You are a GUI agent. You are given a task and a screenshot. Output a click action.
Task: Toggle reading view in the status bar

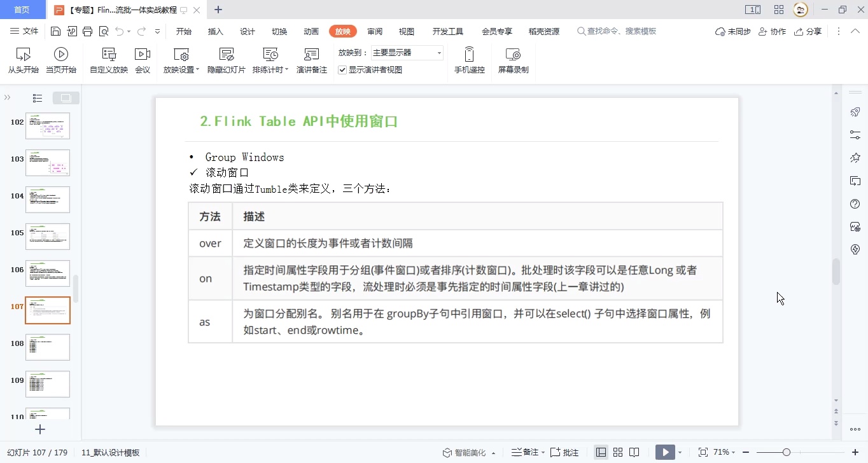coord(634,452)
